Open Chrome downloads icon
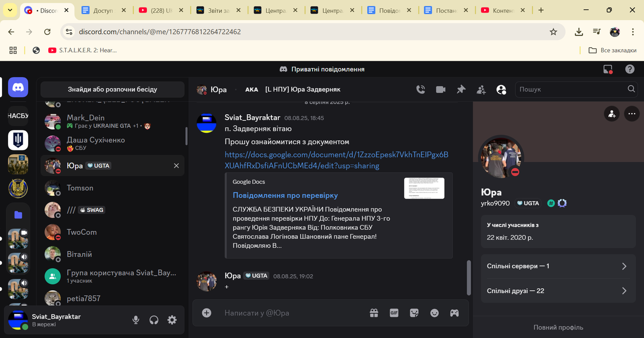This screenshot has width=644, height=338. pos(579,32)
